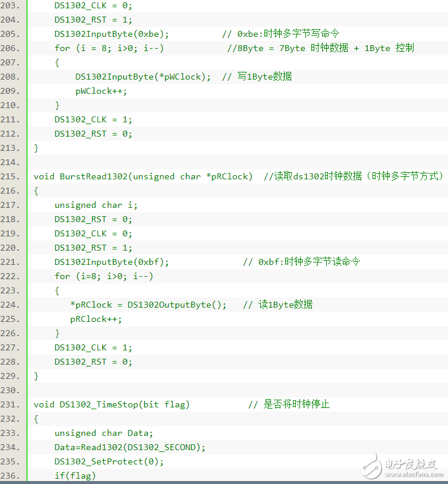Click line number 215.
The height and width of the screenshot is (484, 448).
[10, 176]
